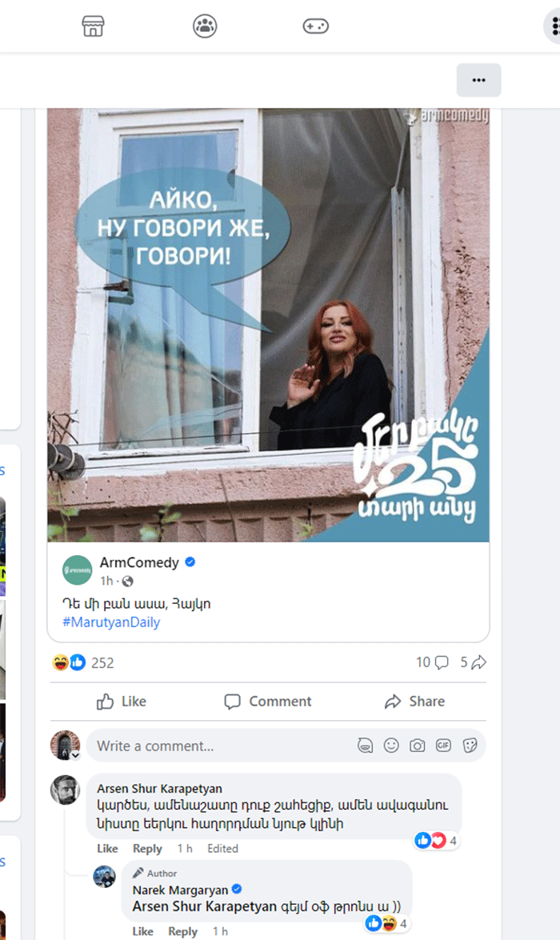
Task: Open the ArmComedy window photo
Action: coord(268,325)
